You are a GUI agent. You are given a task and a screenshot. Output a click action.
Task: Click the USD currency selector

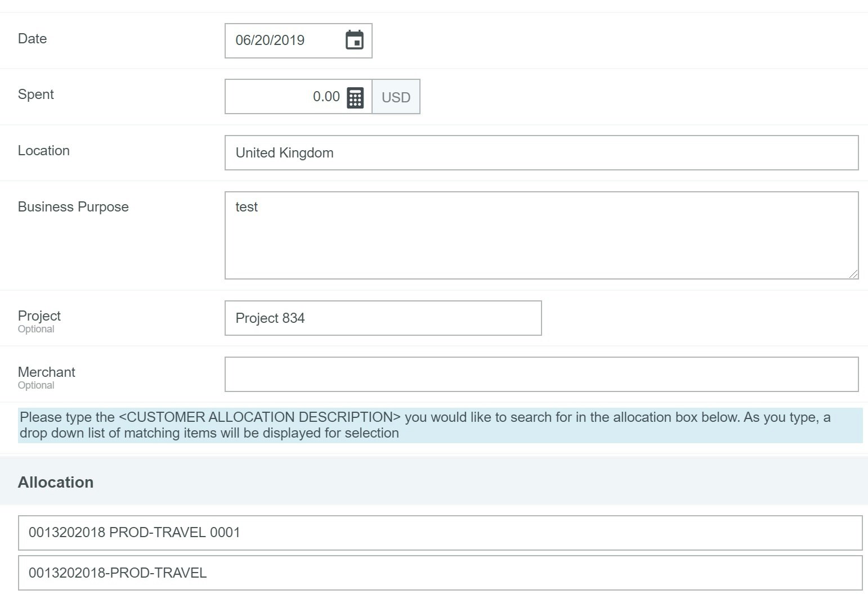tap(396, 97)
